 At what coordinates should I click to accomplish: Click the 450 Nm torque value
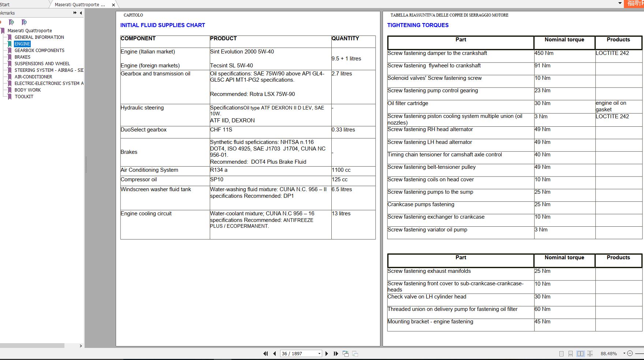(x=544, y=53)
